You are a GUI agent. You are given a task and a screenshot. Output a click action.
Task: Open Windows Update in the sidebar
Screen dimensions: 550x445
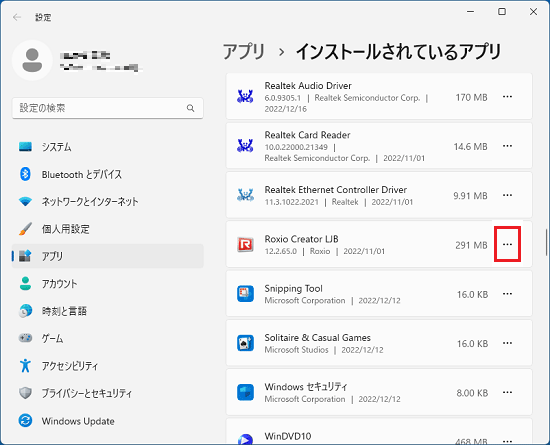[x=108, y=421]
